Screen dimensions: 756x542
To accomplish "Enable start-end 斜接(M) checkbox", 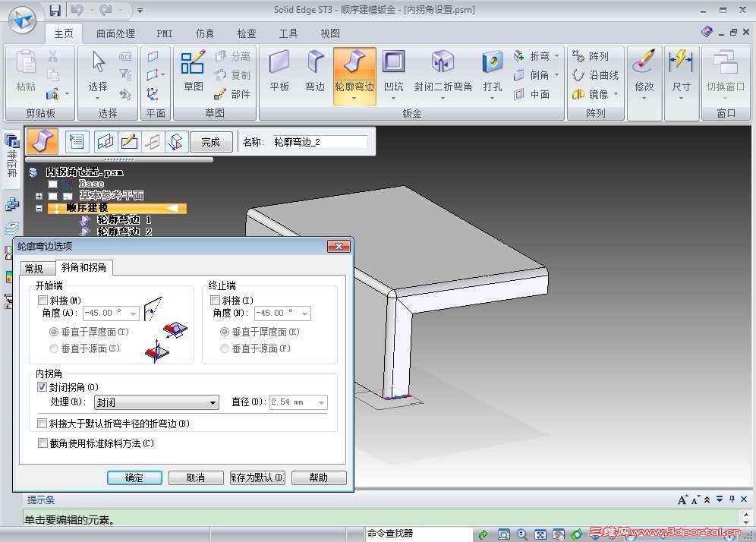I will click(43, 301).
